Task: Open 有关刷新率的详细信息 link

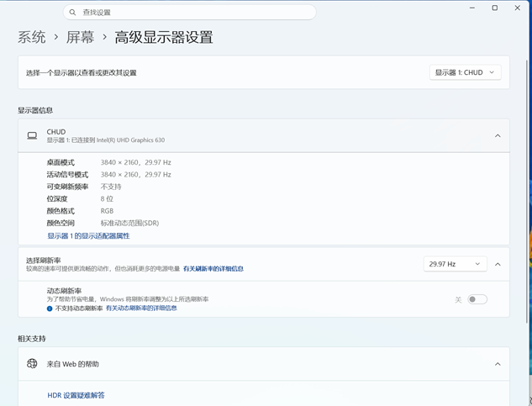Action: pos(213,268)
